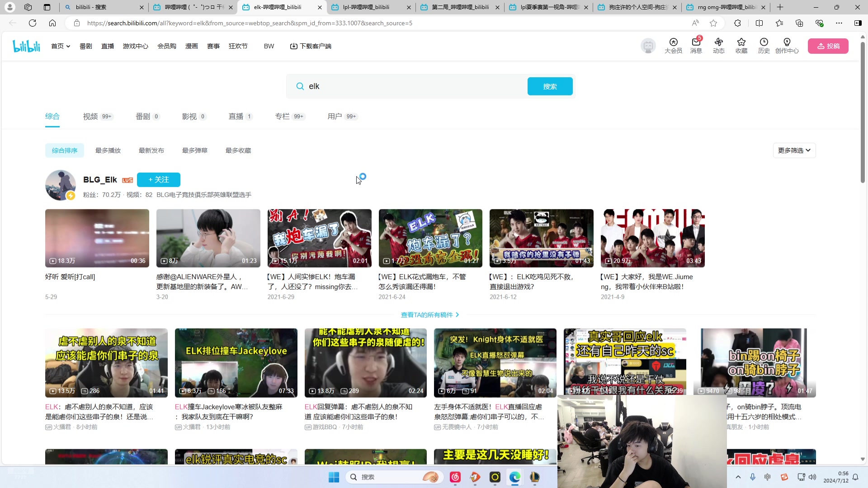The height and width of the screenshot is (488, 868).
Task: Open the 动态 feed icon
Action: pyautogui.click(x=719, y=46)
